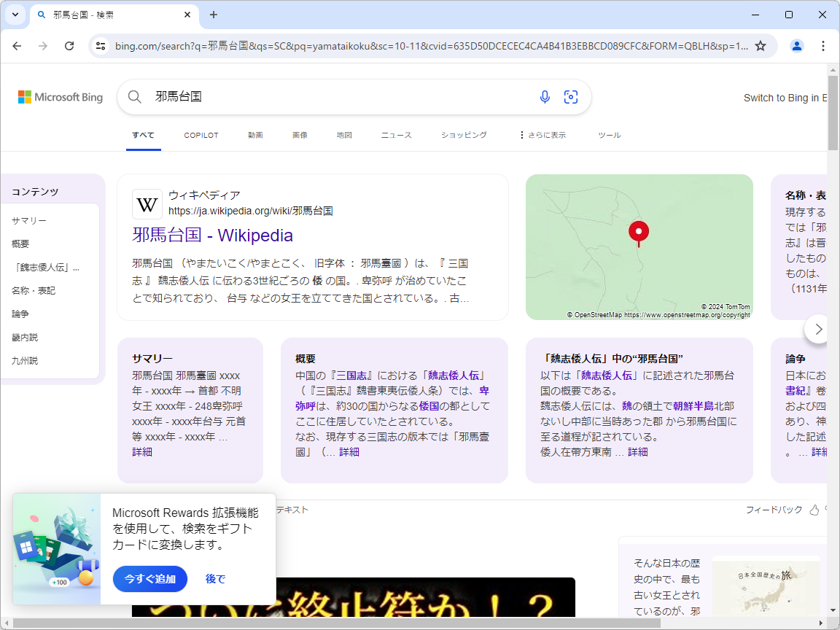The width and height of the screenshot is (840, 630).
Task: Bookmark the page with the star icon
Action: (761, 45)
